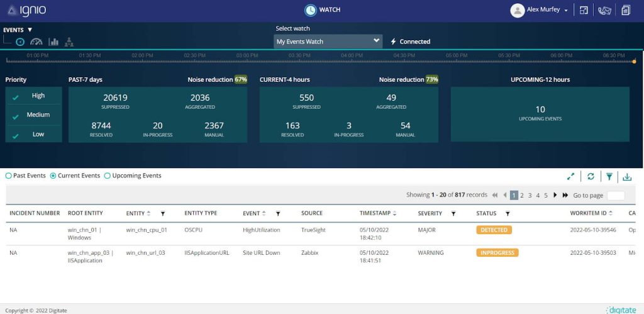The image size is (644, 314).
Task: Click the orange timeline end marker
Action: pos(634,61)
